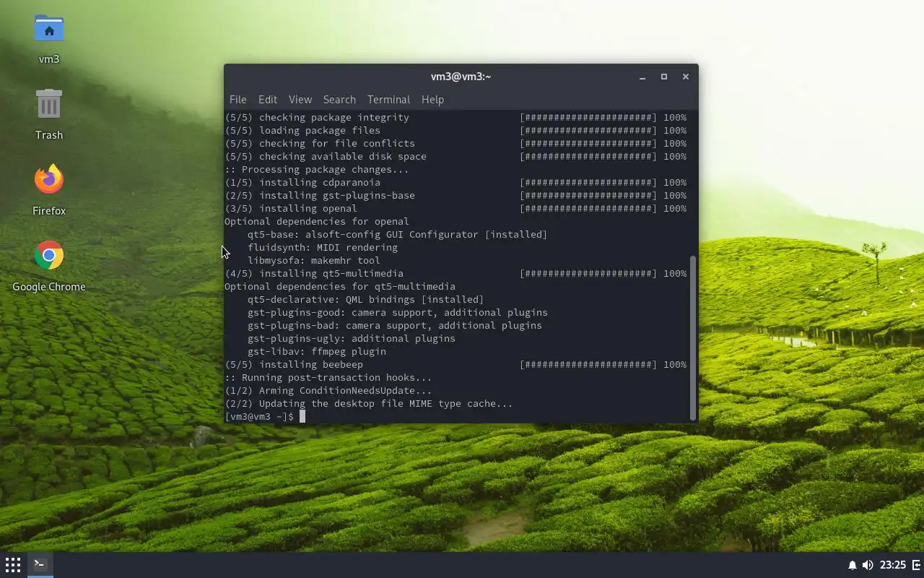Screen dimensions: 924x578
Task: Open the Edit menu in the terminal
Action: pos(268,100)
